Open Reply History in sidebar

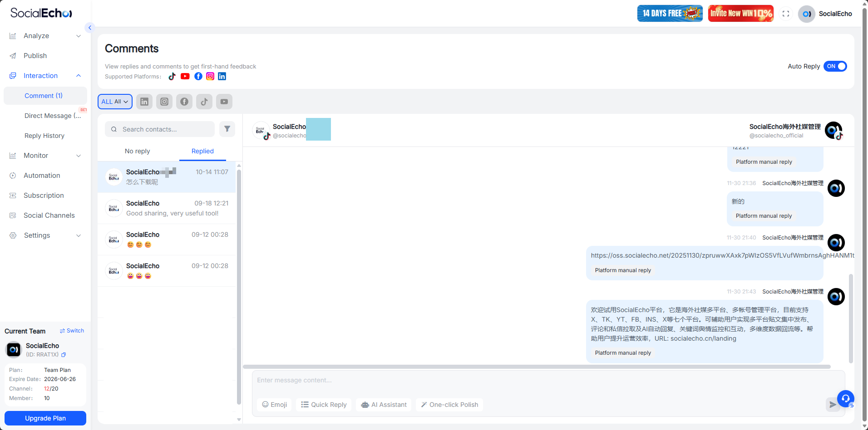(45, 136)
